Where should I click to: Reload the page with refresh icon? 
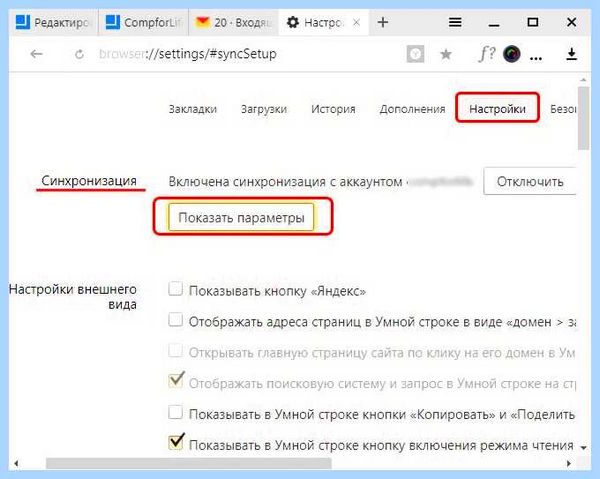pos(79,54)
